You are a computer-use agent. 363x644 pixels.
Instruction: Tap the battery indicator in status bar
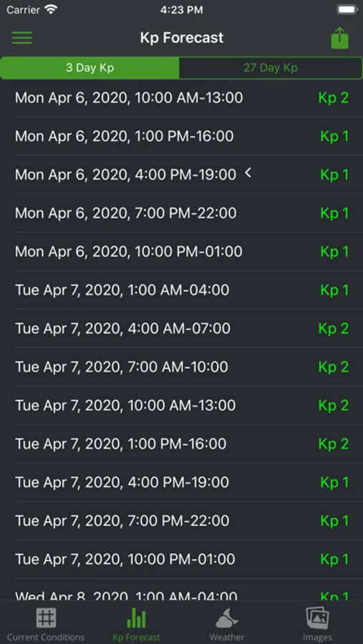pos(347,10)
